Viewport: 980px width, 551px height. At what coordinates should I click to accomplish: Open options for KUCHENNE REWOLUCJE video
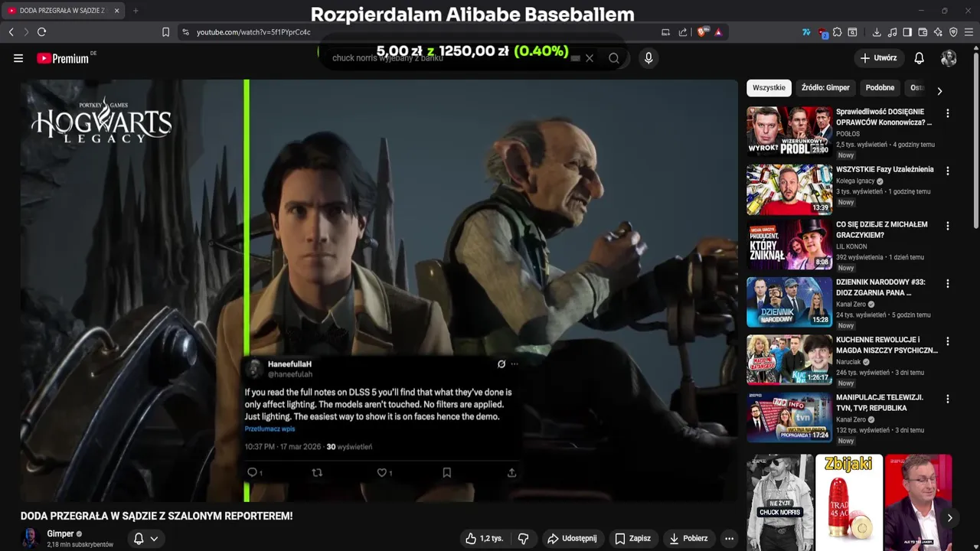pos(948,341)
